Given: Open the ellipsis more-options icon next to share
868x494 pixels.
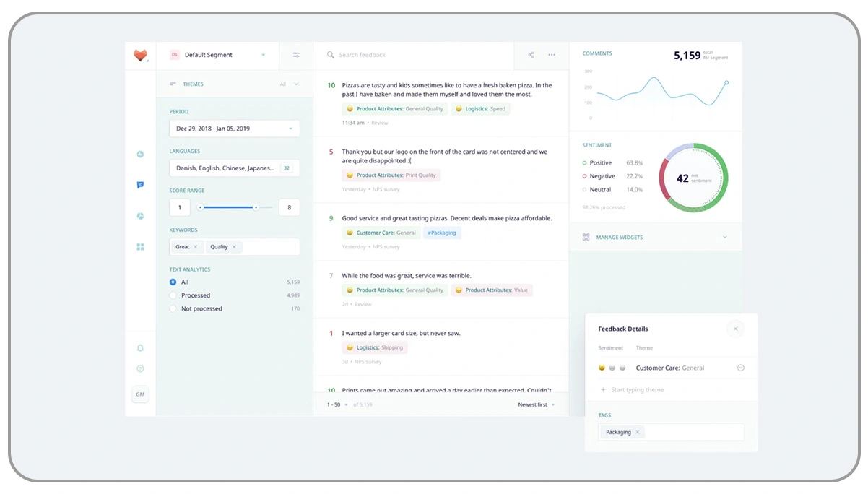Looking at the screenshot, I should [x=552, y=55].
